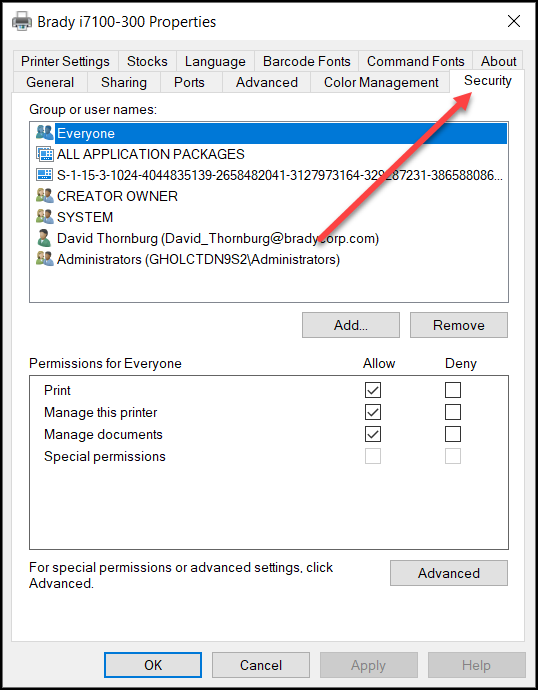Click the Add... button

point(351,325)
